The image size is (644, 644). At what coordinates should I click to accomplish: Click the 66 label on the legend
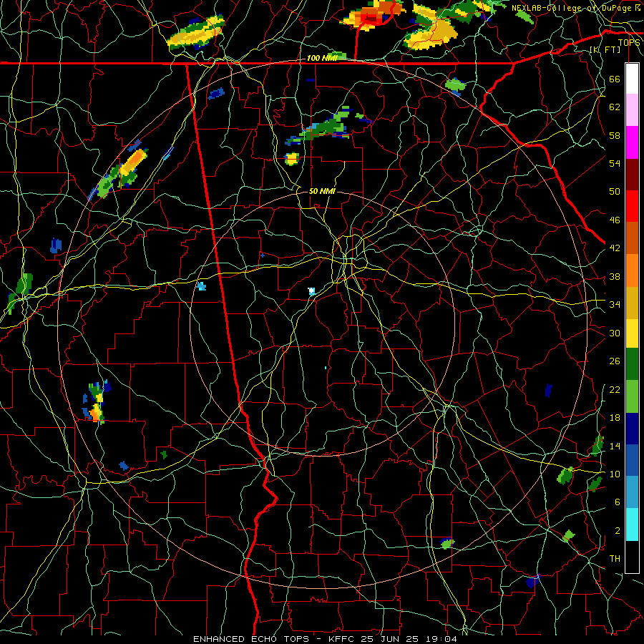pyautogui.click(x=615, y=79)
